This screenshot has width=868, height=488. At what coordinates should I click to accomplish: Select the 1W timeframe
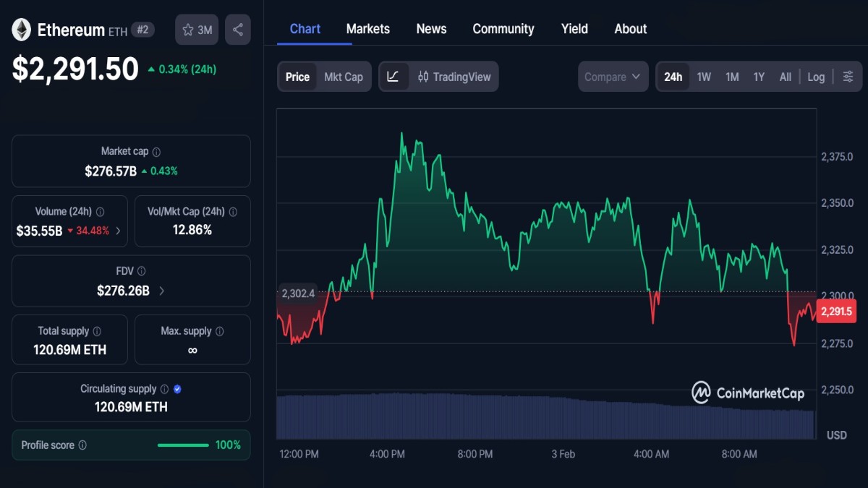[703, 76]
